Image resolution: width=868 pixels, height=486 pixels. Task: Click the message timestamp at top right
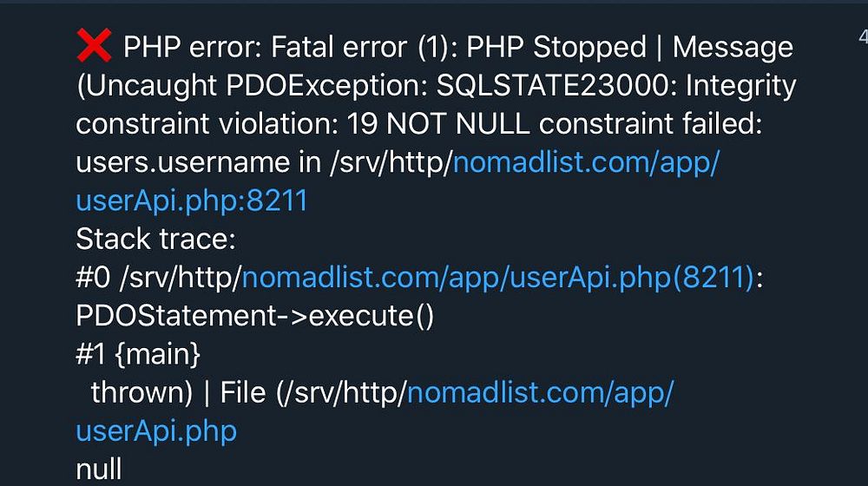tap(863, 37)
